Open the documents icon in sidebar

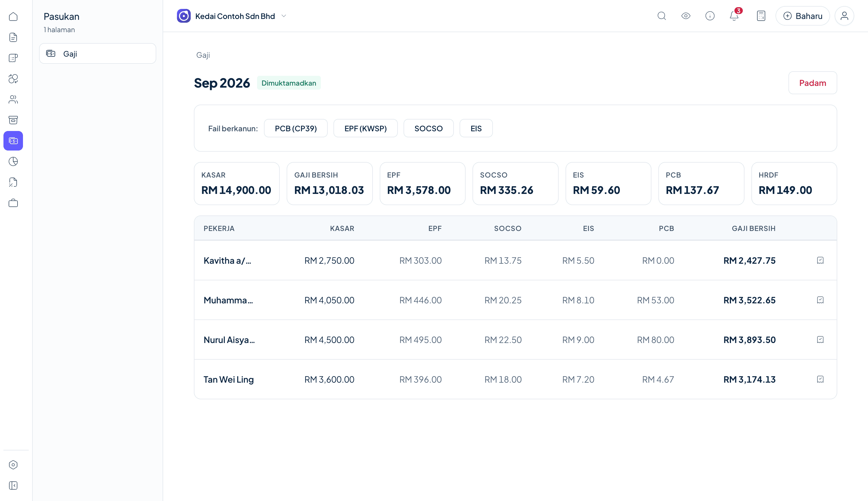13,37
